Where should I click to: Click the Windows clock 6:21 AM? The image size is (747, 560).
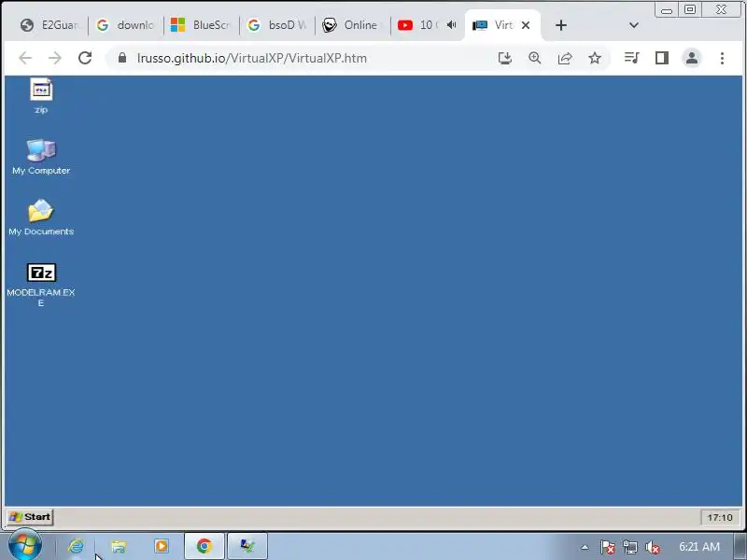click(x=698, y=547)
